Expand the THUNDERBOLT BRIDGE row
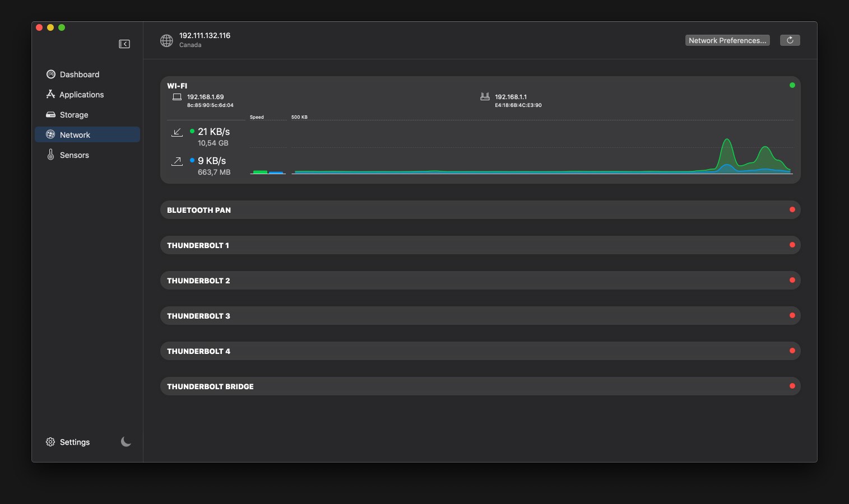The image size is (849, 504). click(480, 386)
